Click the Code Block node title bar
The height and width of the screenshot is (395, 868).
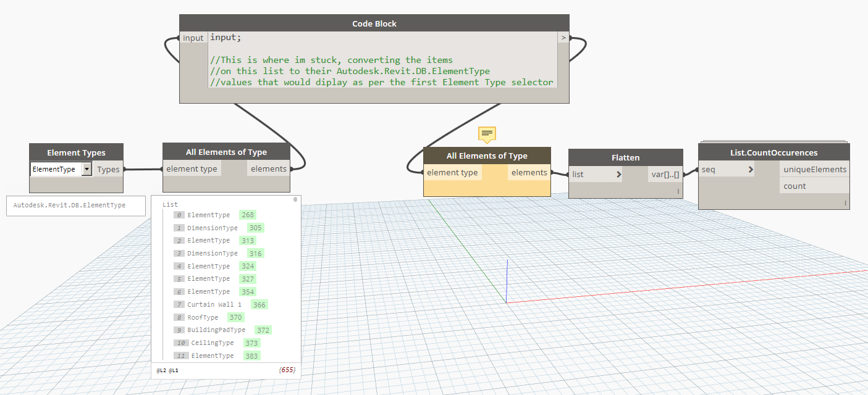tap(374, 23)
